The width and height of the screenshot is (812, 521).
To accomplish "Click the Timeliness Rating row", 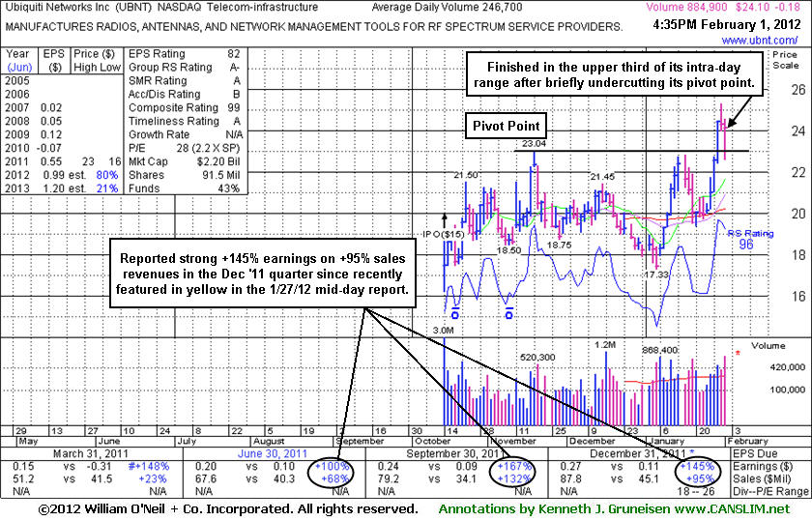I will (x=185, y=121).
